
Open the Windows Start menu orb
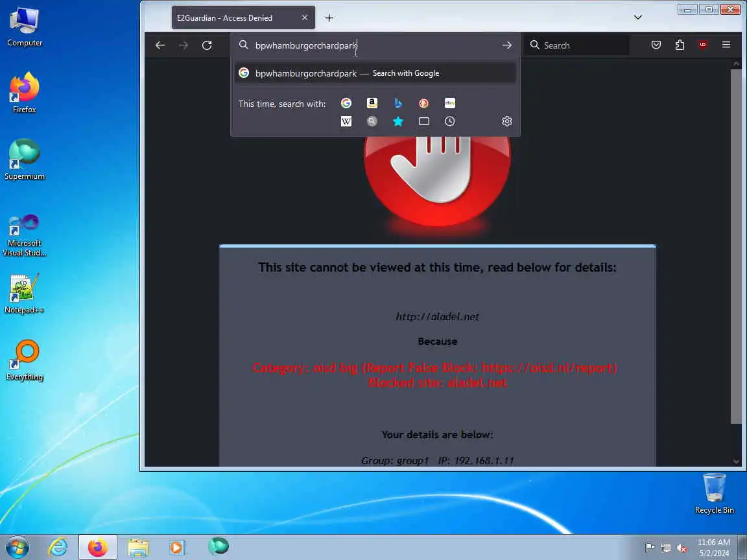[17, 547]
